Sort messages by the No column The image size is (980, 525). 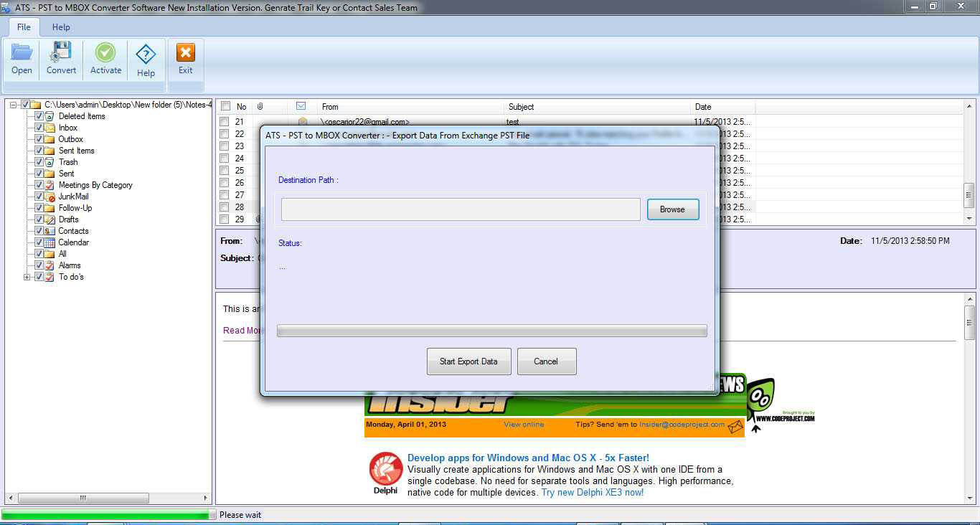[242, 106]
